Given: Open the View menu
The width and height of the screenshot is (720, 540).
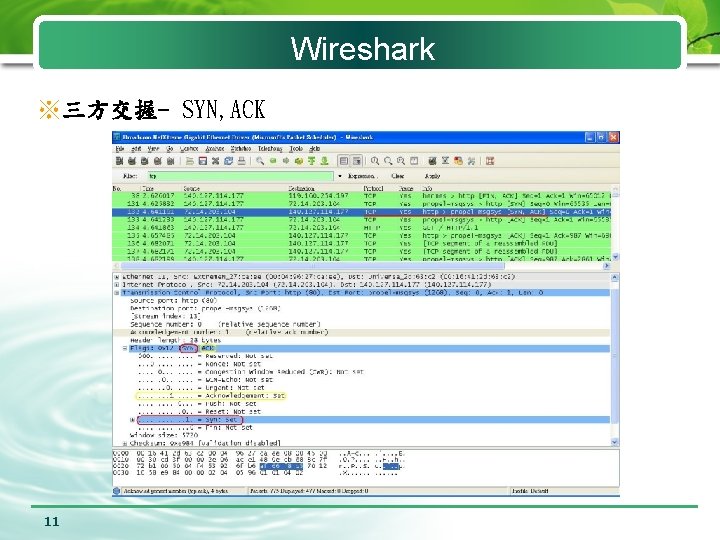Looking at the screenshot, I should tap(153, 149).
